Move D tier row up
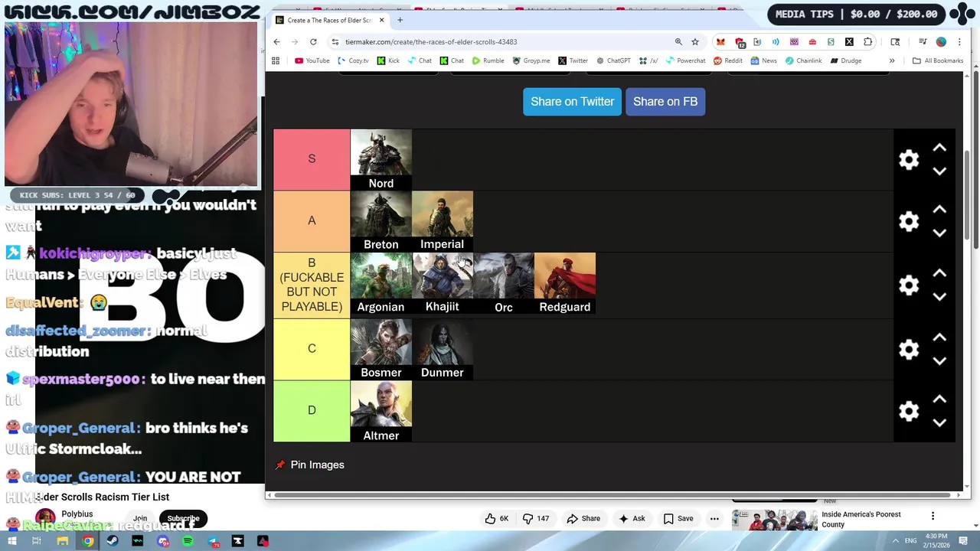980x551 pixels. click(x=939, y=399)
